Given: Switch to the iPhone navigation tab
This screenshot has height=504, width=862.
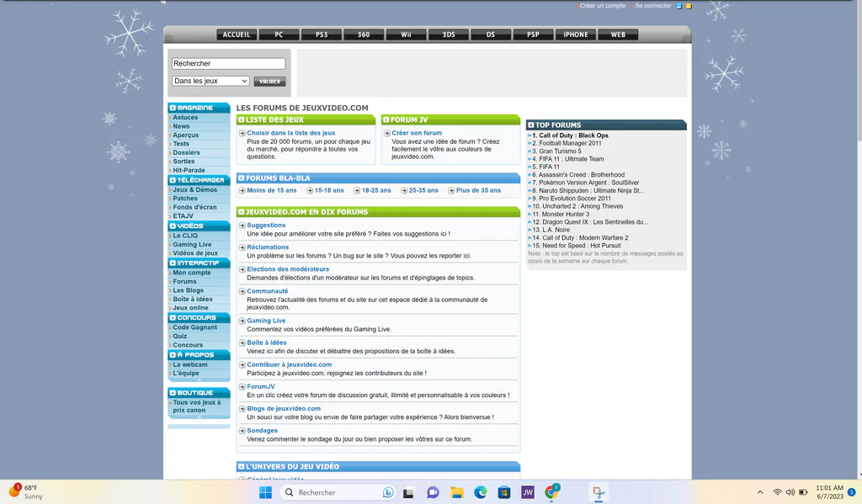Looking at the screenshot, I should click(576, 34).
